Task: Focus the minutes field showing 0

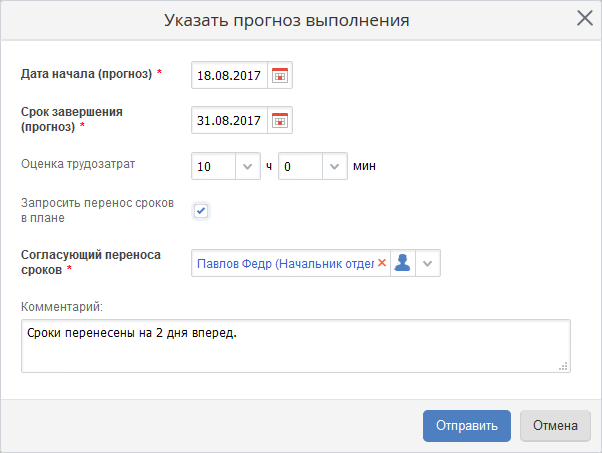Action: 298,166
